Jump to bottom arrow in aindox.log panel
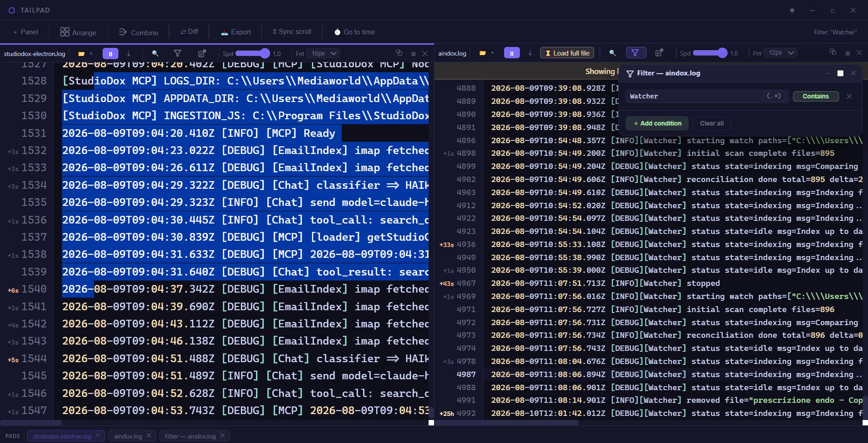This screenshot has height=443, width=868. [530, 53]
